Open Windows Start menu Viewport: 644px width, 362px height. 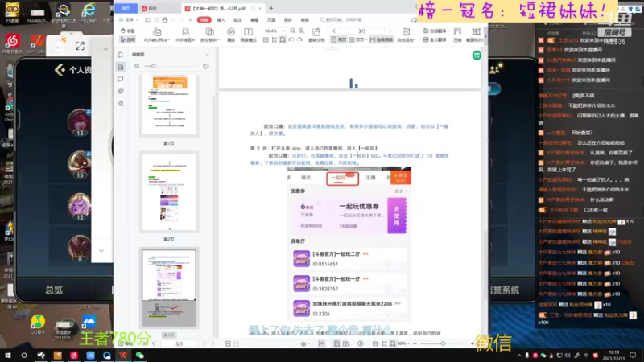tap(8, 356)
